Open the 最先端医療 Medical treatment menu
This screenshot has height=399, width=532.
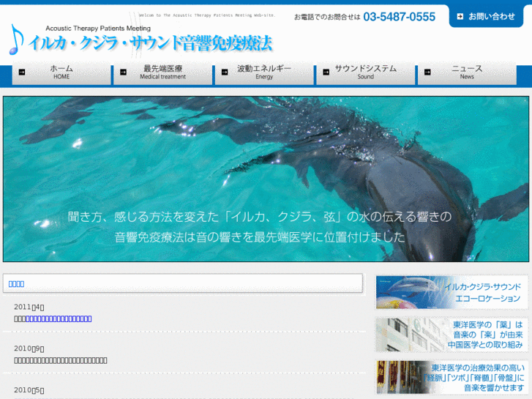pos(163,72)
